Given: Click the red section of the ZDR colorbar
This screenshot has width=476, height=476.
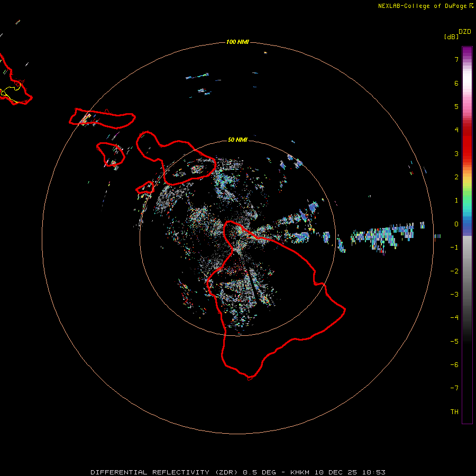Looking at the screenshot, I should (467, 143).
